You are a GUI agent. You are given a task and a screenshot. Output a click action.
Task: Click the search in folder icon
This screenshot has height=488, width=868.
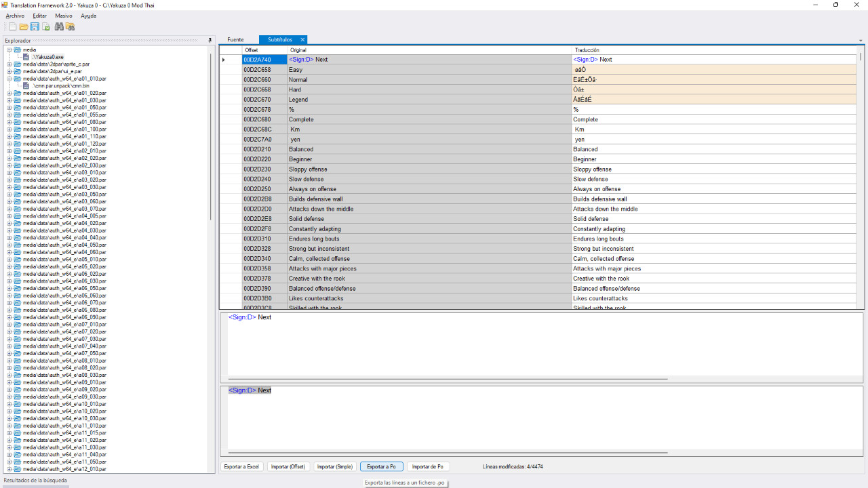70,26
